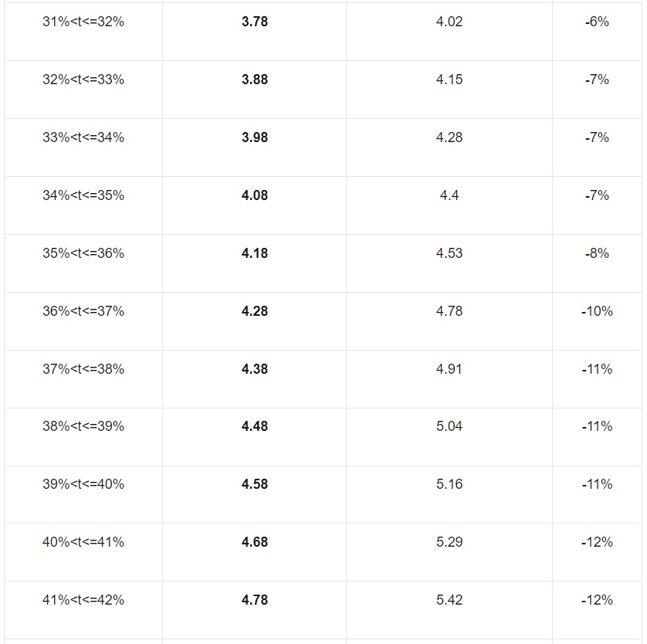The height and width of the screenshot is (644, 647).
Task: Click the 33%<t<=34% range cell
Action: click(83, 137)
